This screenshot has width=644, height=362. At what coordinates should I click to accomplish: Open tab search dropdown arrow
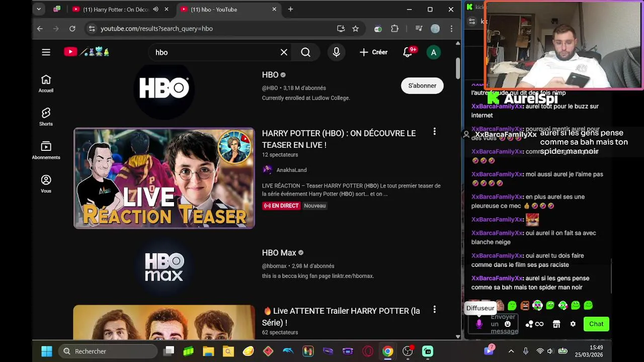click(x=39, y=9)
